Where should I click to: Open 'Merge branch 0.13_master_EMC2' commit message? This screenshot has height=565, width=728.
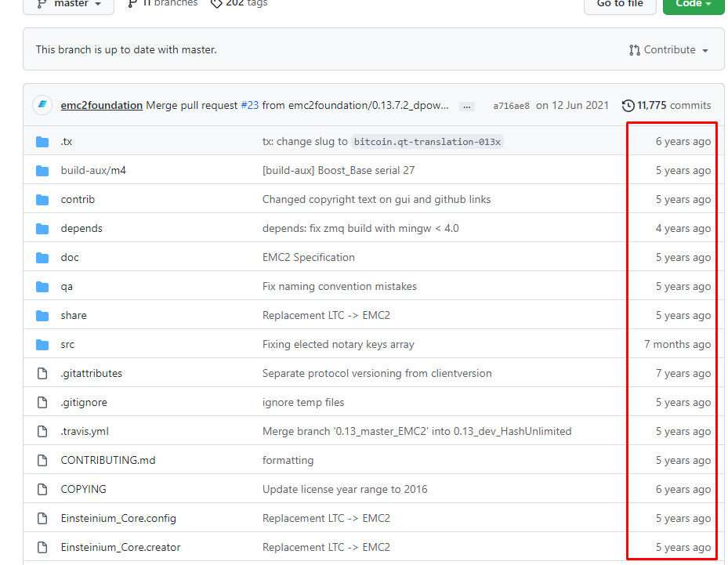coord(417,431)
